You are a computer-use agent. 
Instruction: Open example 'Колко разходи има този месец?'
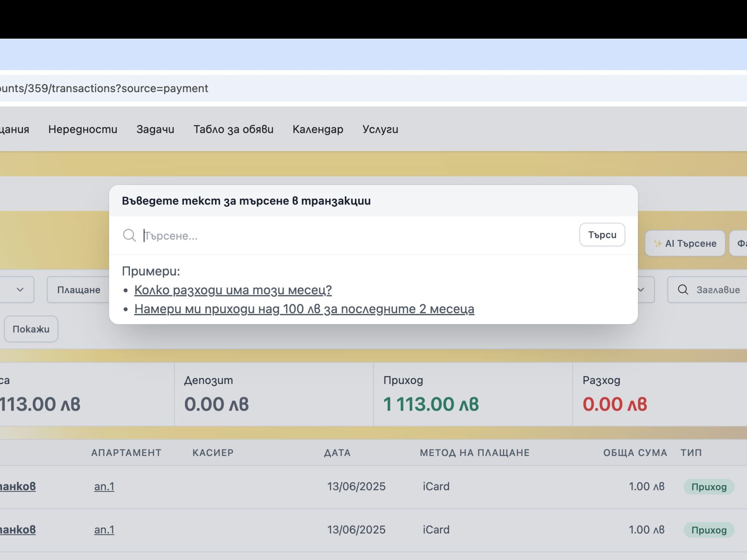pyautogui.click(x=233, y=290)
